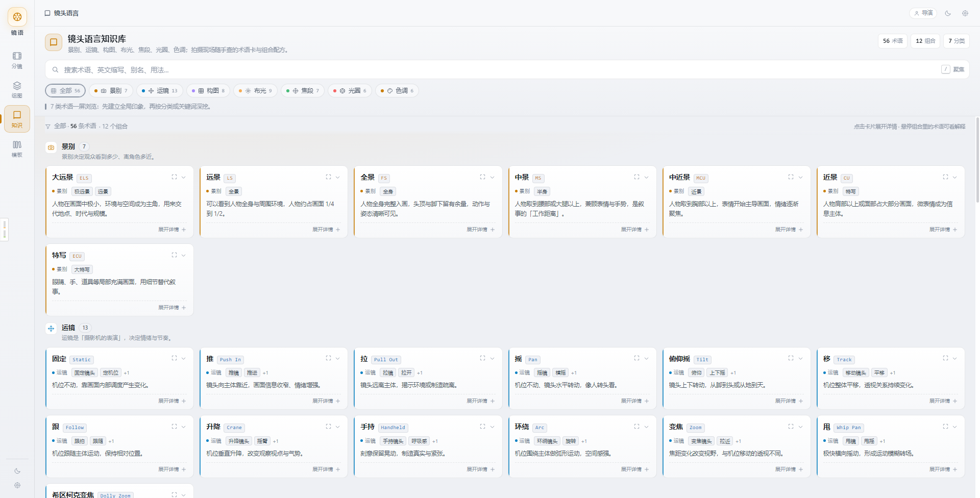Click the page vertical scrollbar
Viewport: 980px width, 498px height.
(977, 160)
